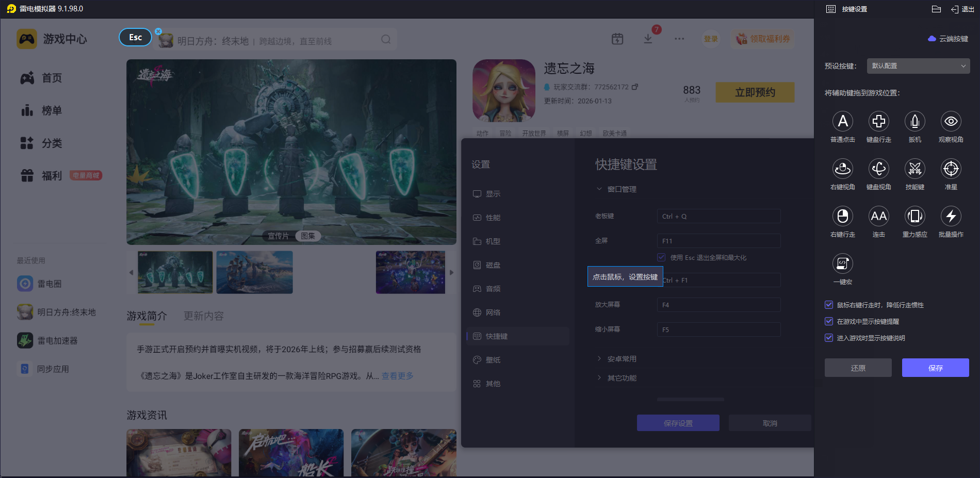Click 保存设置 in shortcut settings
The image size is (980, 478).
(x=678, y=423)
